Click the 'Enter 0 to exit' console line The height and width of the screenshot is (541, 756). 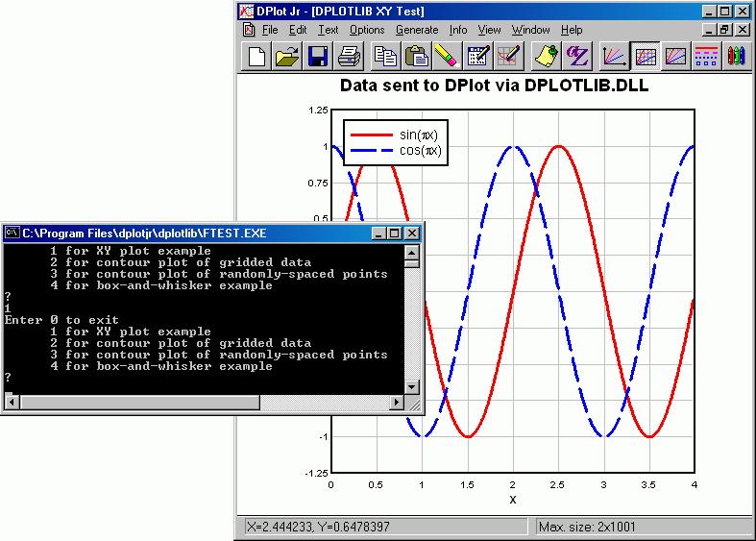[x=61, y=320]
